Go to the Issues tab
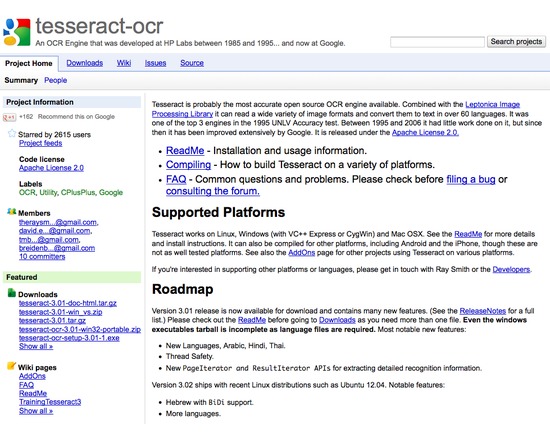 155,63
